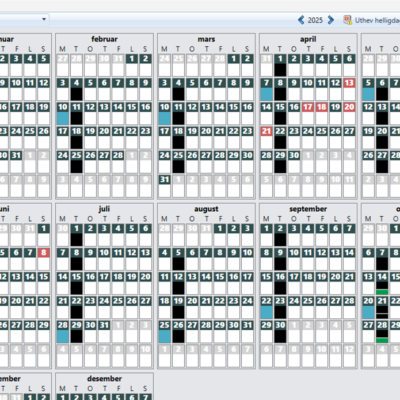
Task: Click the black block under februar 25
Action: point(76,167)
